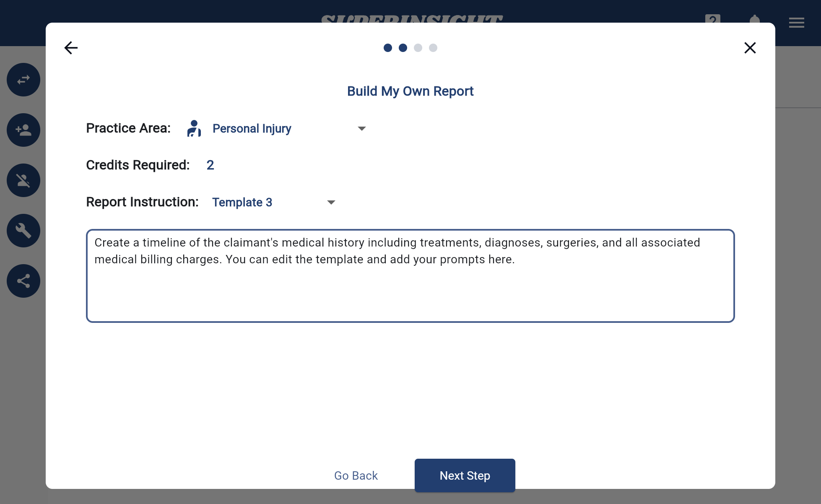
Task: Click the Go Back link
Action: [356, 476]
